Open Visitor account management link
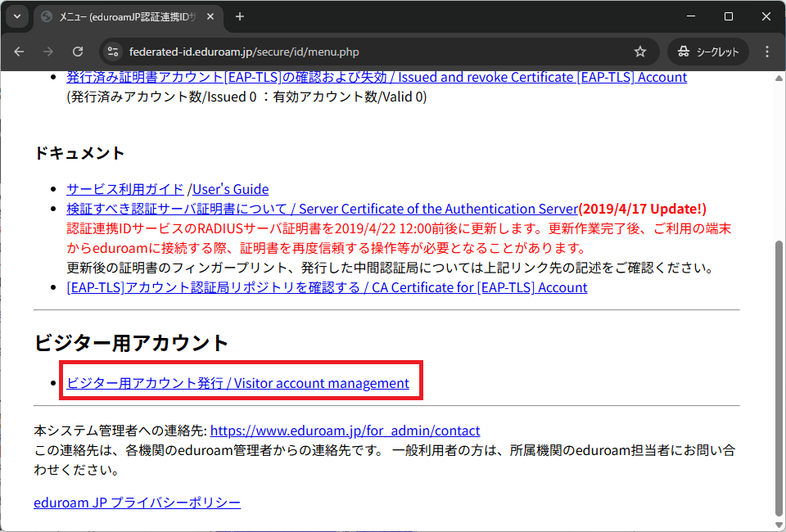The height and width of the screenshot is (532, 786). 237,383
